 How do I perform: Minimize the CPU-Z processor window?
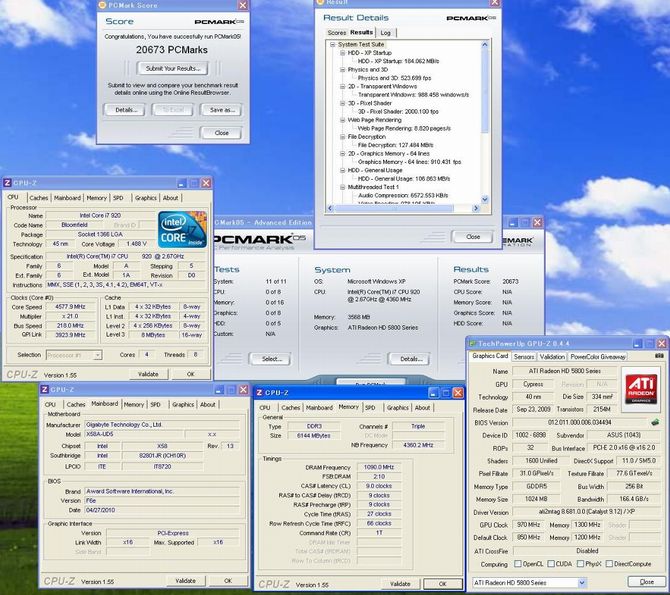(x=182, y=183)
